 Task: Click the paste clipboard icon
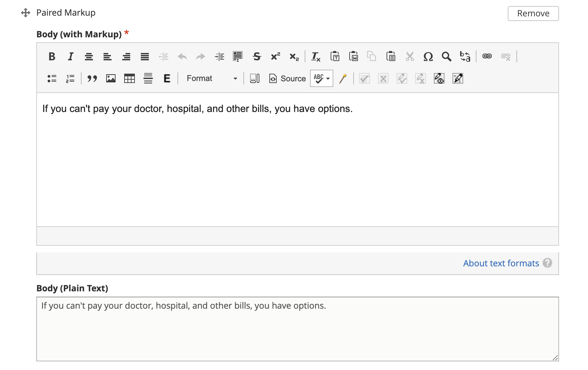coord(391,56)
